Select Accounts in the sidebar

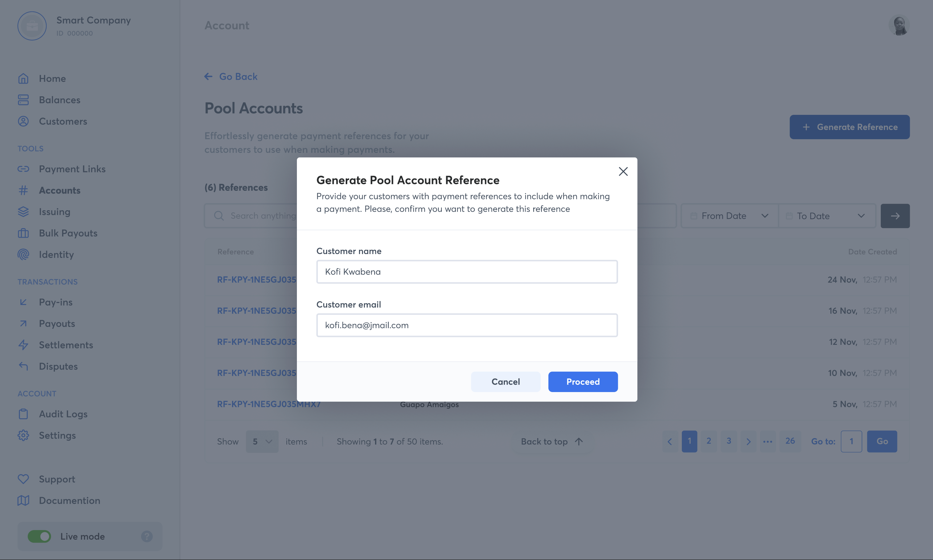click(x=59, y=190)
